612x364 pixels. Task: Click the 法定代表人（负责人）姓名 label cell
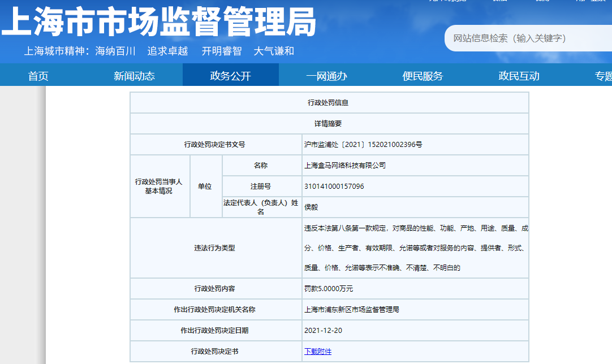click(x=262, y=207)
